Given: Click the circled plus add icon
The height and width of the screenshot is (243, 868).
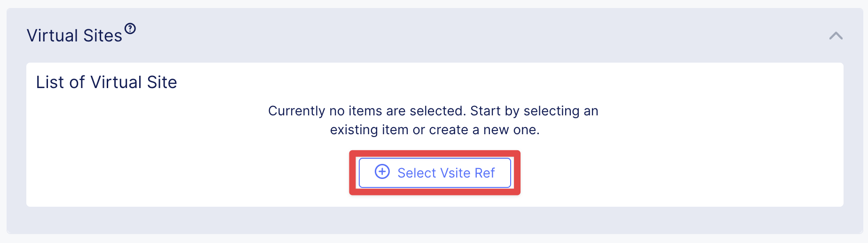Looking at the screenshot, I should point(382,172).
